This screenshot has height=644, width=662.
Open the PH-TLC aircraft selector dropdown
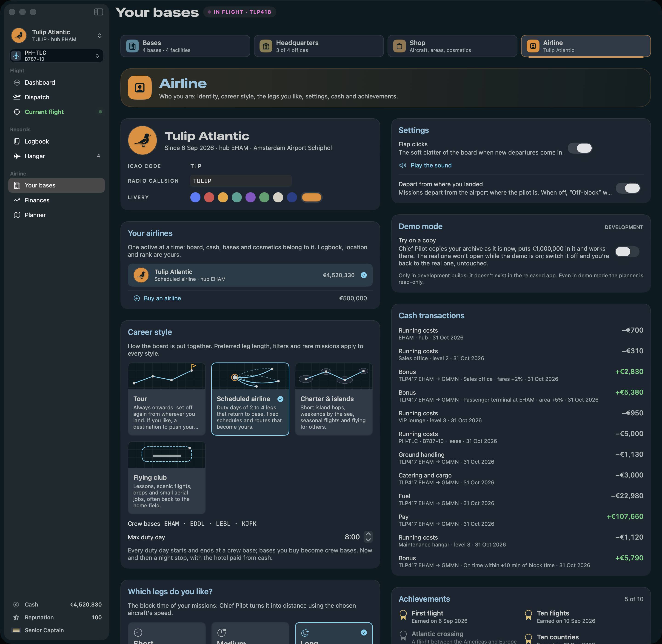97,56
